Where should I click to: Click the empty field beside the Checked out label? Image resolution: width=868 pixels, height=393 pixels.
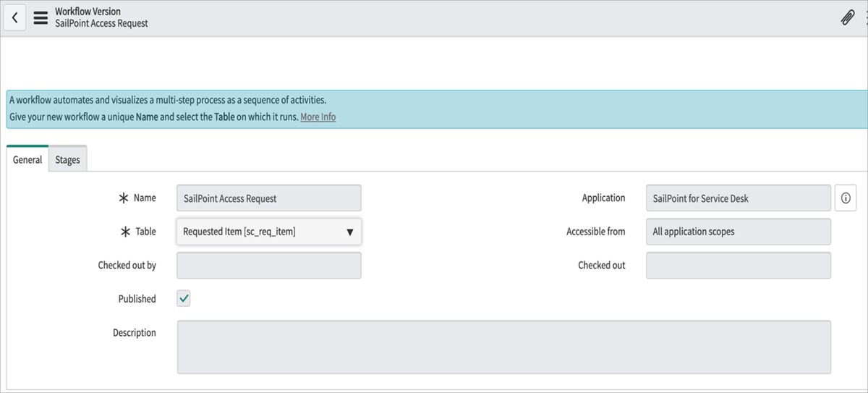click(x=739, y=265)
